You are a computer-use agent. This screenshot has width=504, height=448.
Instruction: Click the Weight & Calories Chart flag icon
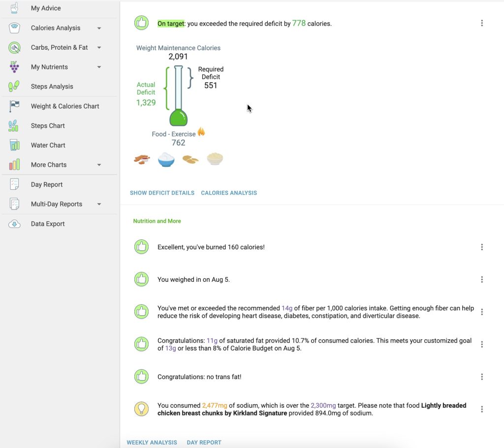pyautogui.click(x=14, y=106)
